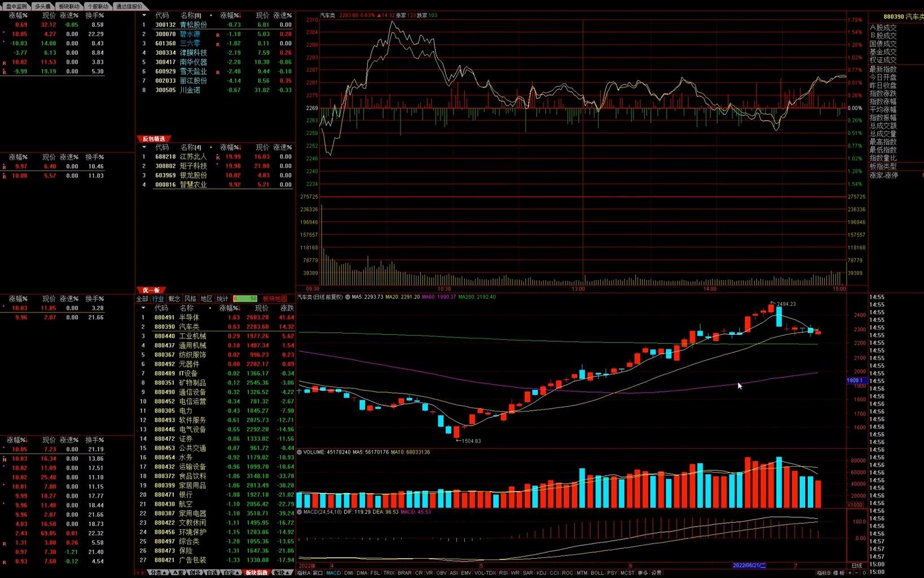The image size is (924, 578).
Task: Select the 指标A indicator group
Action: (x=303, y=573)
